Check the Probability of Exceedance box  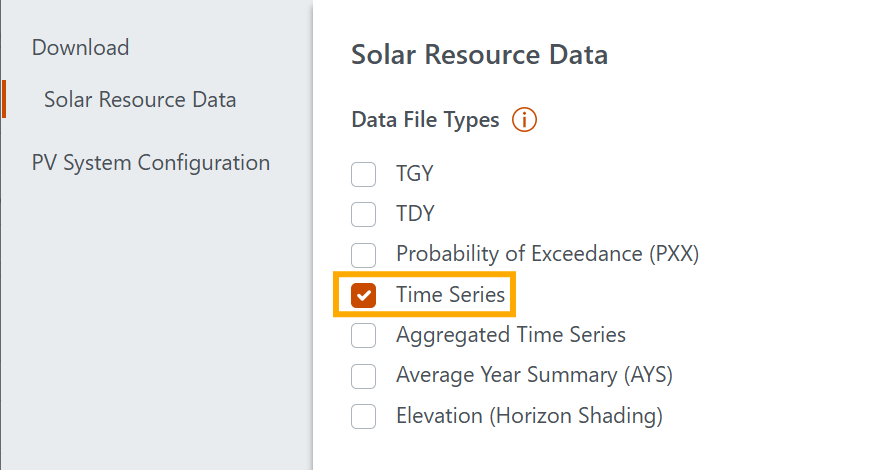364,254
